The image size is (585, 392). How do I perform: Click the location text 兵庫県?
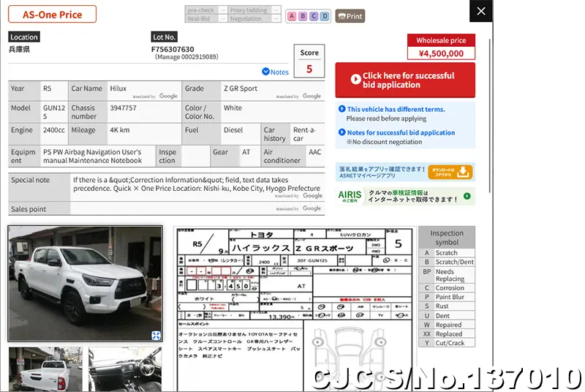click(x=20, y=49)
